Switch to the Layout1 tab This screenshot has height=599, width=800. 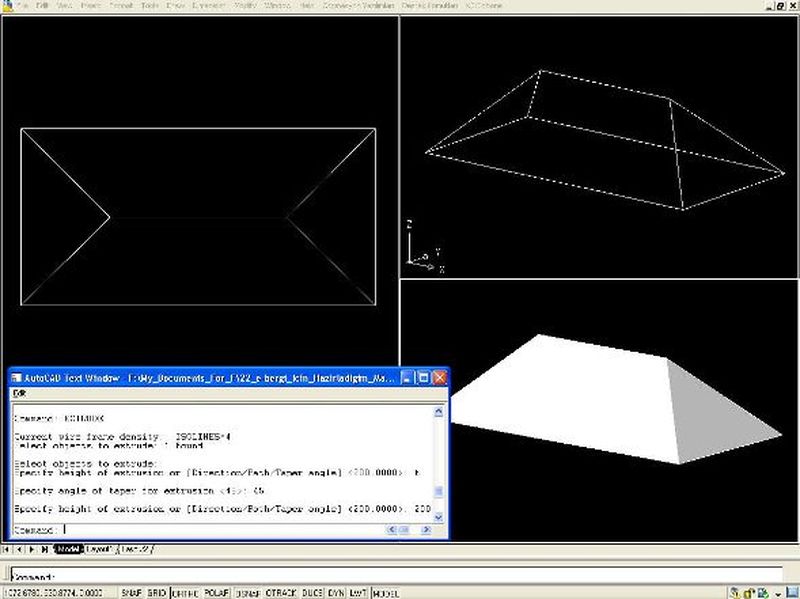98,549
